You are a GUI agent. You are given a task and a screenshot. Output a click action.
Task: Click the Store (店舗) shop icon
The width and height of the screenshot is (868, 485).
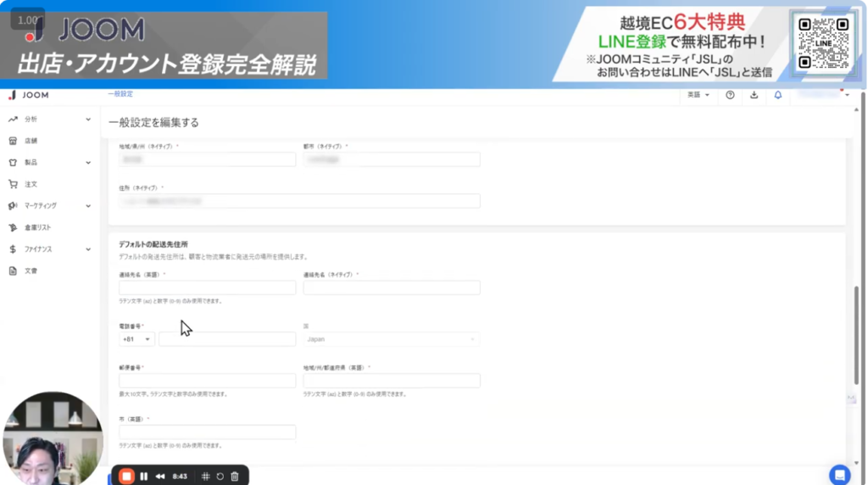[x=13, y=141]
